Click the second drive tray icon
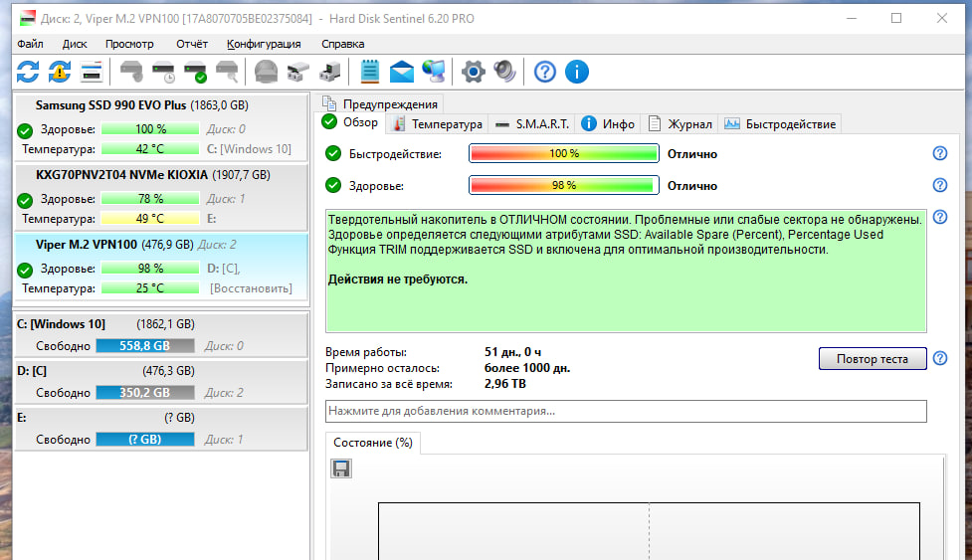 pyautogui.click(x=329, y=72)
